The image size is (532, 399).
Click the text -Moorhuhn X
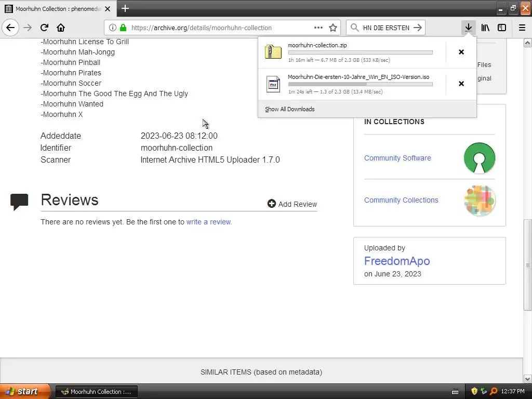(62, 114)
